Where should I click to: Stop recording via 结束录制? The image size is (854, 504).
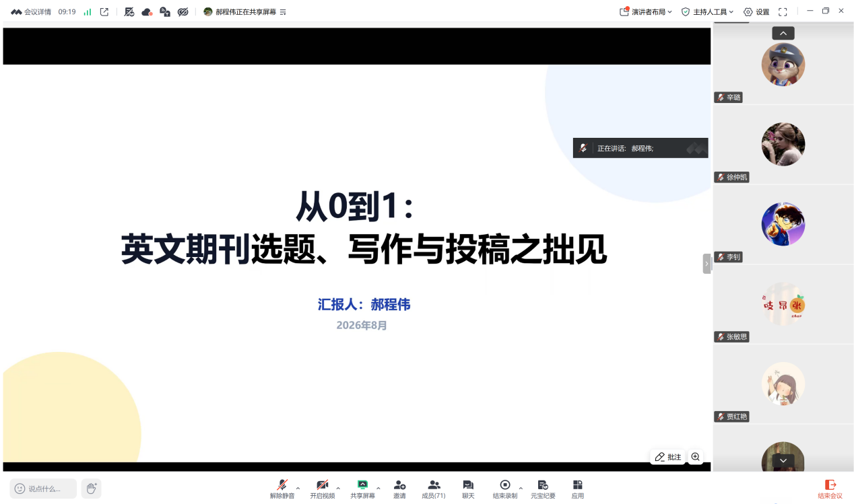(504, 489)
